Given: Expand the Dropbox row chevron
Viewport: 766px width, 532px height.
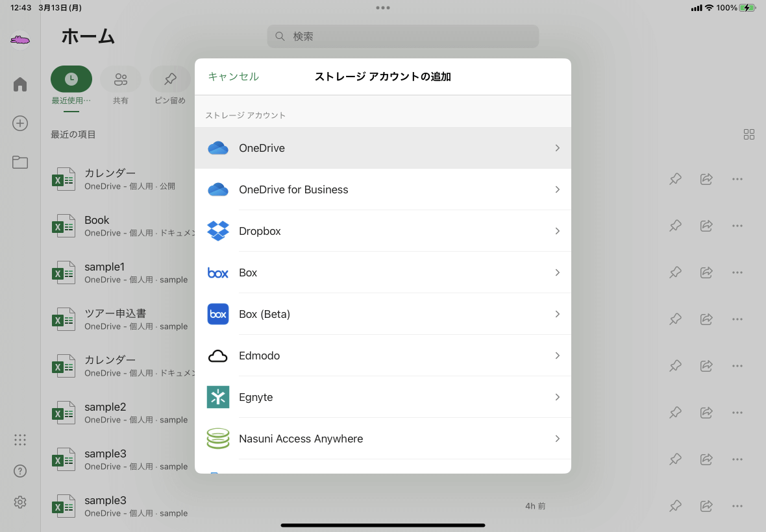Looking at the screenshot, I should [557, 230].
